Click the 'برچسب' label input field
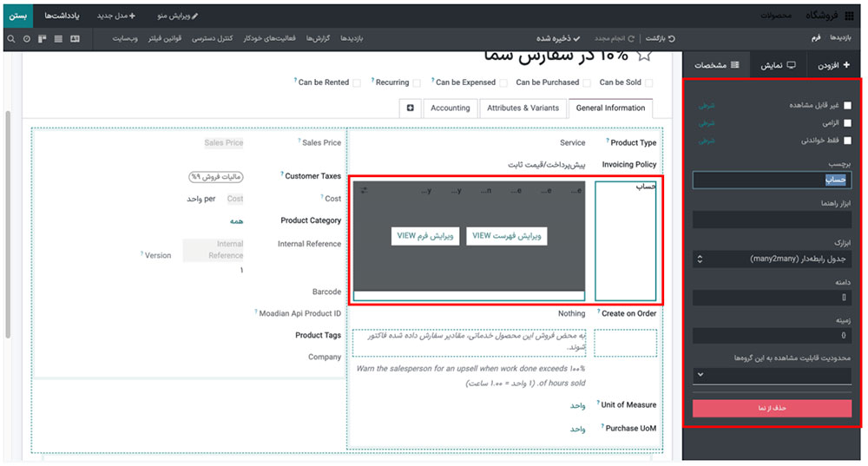This screenshot has width=868, height=466. (x=772, y=180)
